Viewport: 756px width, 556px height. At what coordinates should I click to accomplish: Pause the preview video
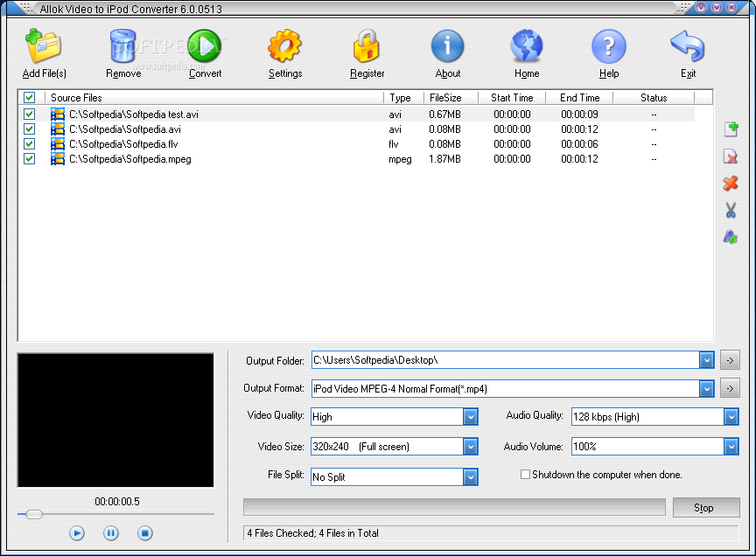111,533
